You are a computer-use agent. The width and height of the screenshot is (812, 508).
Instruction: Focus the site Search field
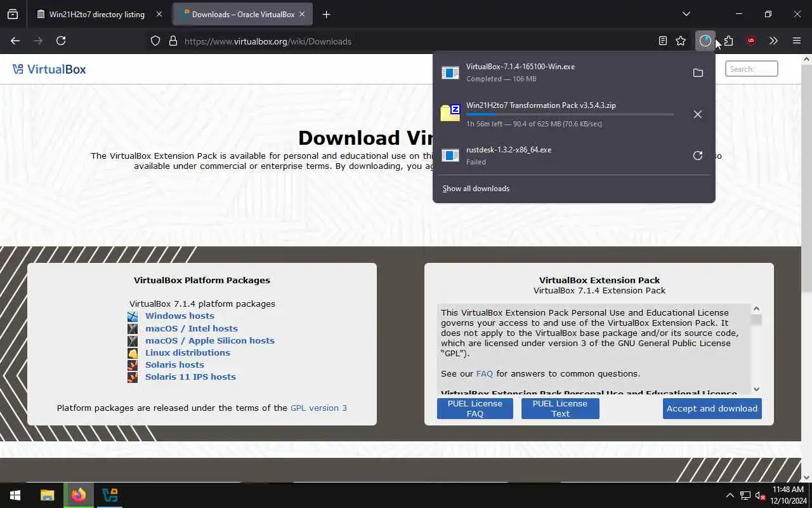pyautogui.click(x=752, y=69)
